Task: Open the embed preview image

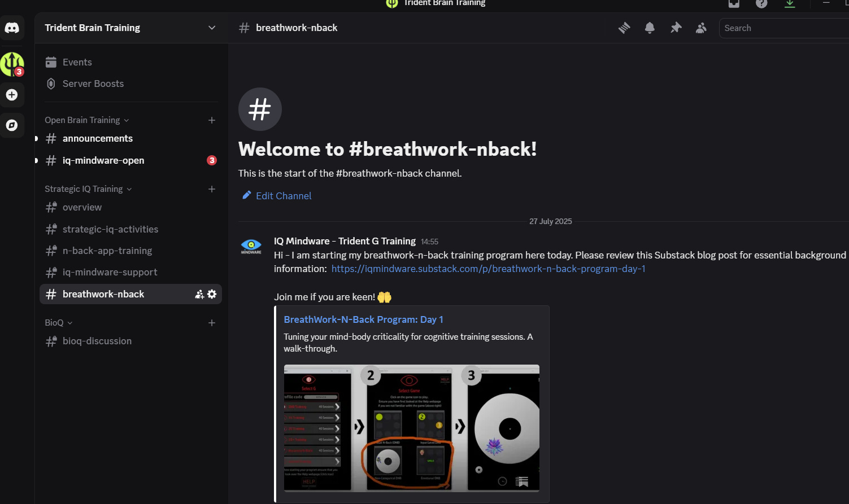Action: coord(411,428)
